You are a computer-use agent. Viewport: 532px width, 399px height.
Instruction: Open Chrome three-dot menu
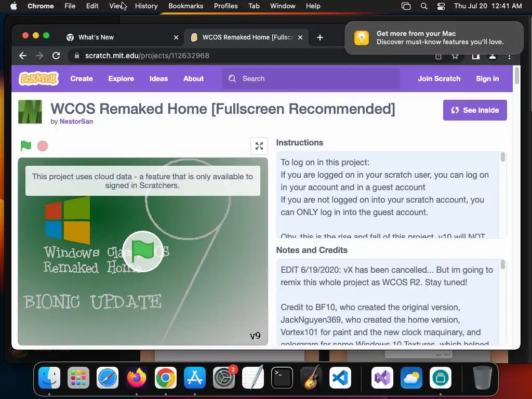[509, 56]
